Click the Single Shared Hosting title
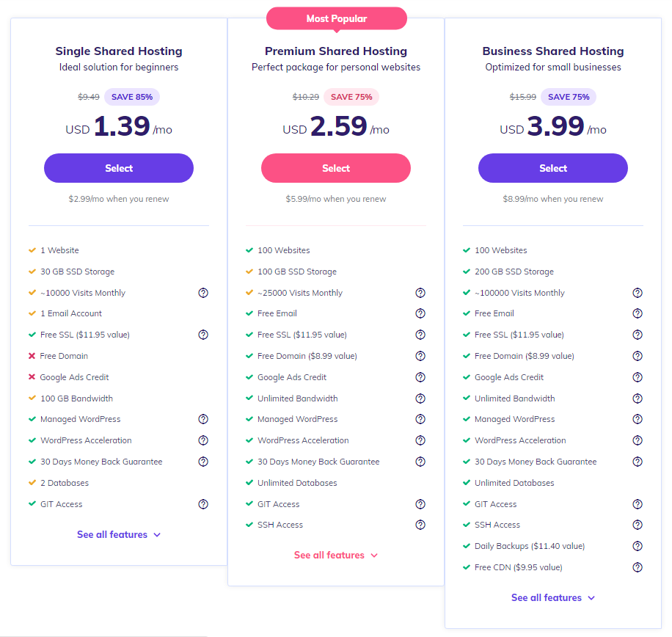Screen dimensions: 672x637 (x=119, y=51)
